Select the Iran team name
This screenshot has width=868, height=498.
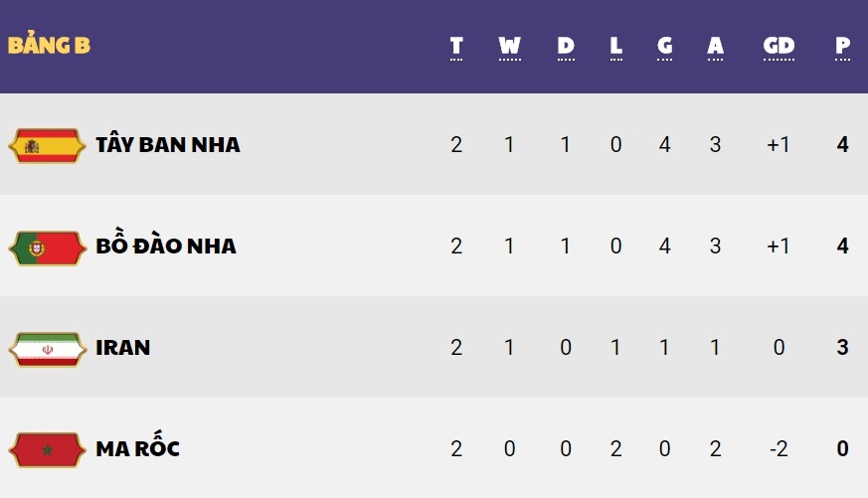pyautogui.click(x=123, y=348)
